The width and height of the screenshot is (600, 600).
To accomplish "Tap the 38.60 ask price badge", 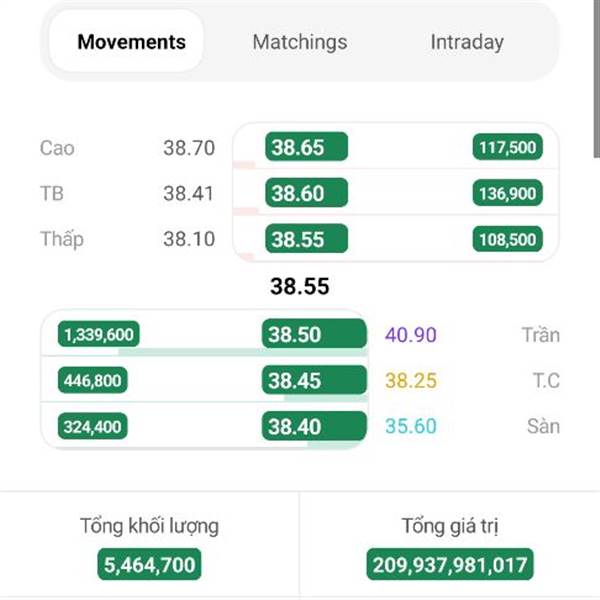I will [307, 193].
